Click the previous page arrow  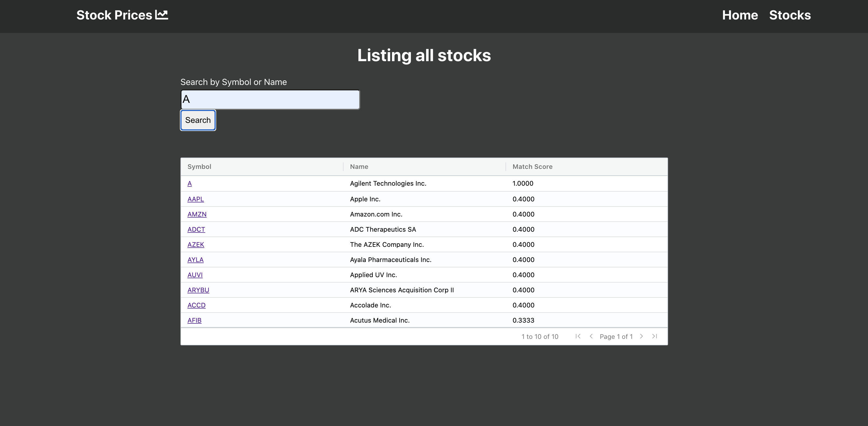pos(591,336)
